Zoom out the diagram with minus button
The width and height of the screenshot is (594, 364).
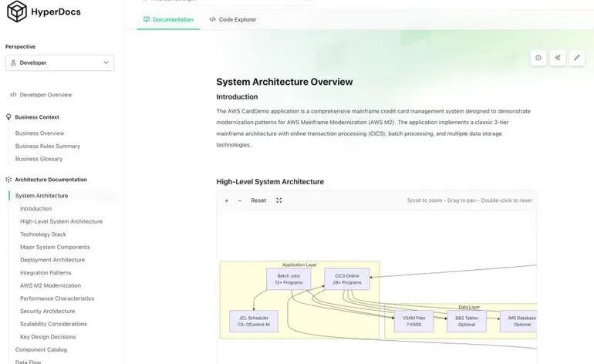click(x=240, y=201)
